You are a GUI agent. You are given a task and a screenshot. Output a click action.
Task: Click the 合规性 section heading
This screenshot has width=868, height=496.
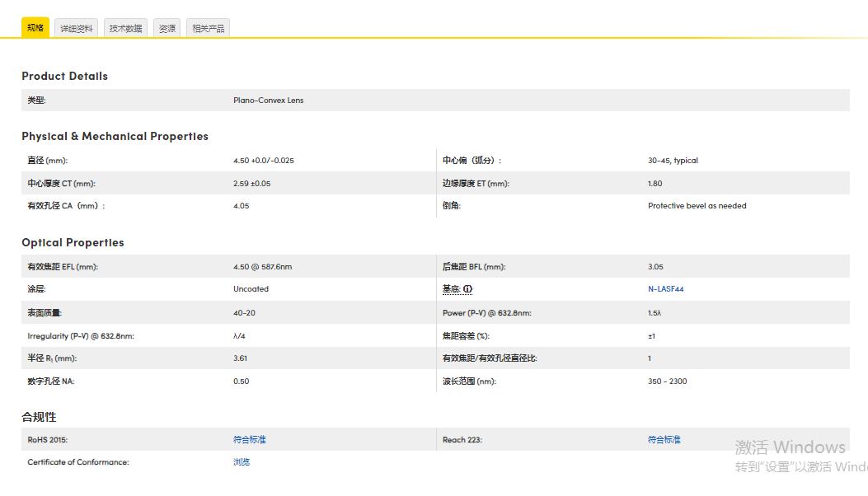point(39,417)
